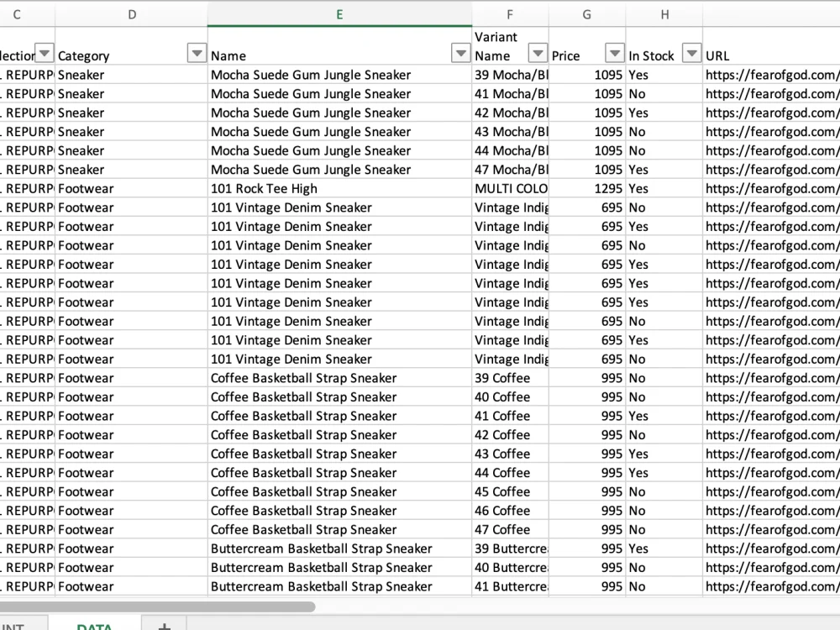Select cell '47 Mocha/Bl' variant

point(511,170)
